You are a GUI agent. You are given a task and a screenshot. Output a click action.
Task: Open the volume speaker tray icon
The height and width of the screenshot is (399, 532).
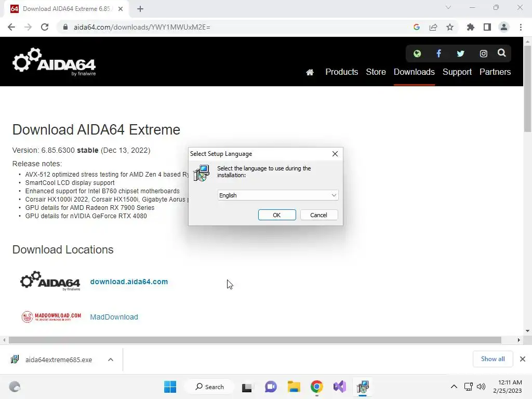point(481,387)
